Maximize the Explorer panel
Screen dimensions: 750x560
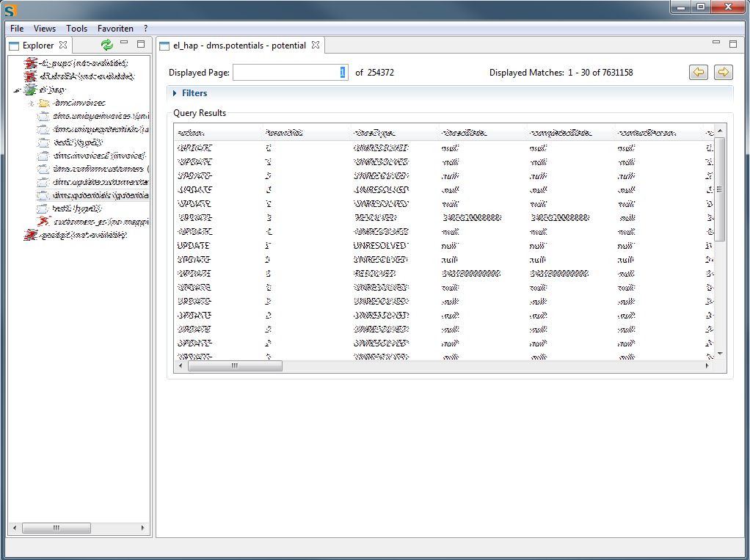pos(141,44)
